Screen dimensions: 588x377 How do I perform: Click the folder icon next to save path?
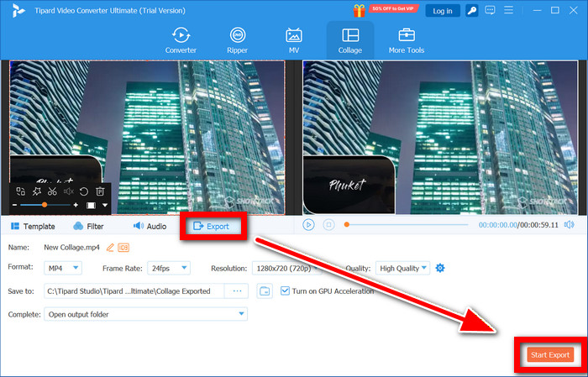[x=265, y=291]
